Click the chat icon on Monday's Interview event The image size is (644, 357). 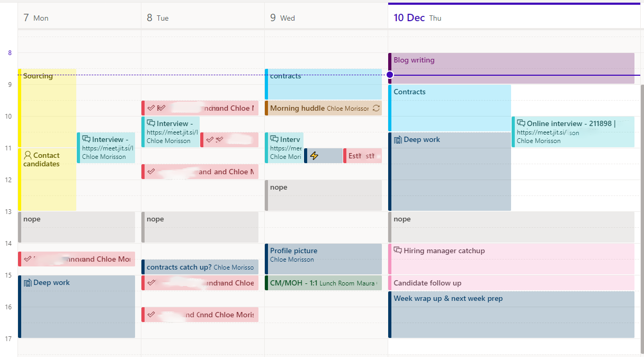coord(86,139)
